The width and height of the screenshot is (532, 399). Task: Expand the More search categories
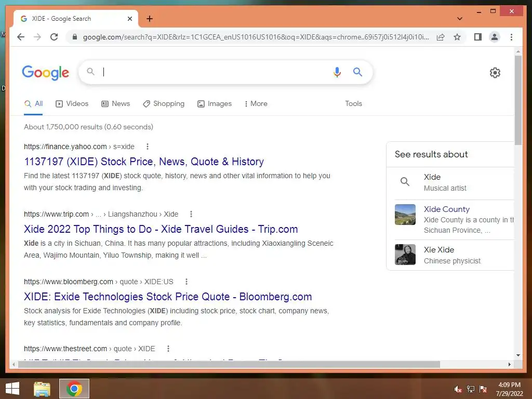point(256,104)
